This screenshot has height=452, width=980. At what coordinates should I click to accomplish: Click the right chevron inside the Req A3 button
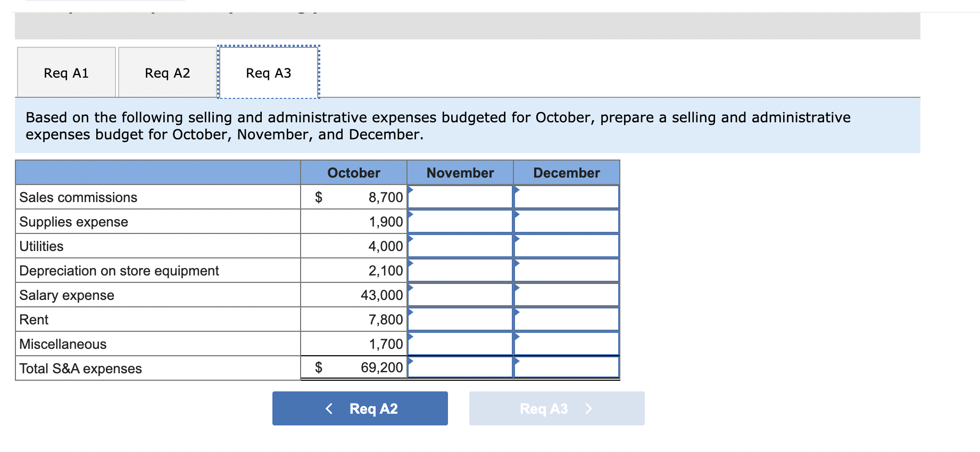coord(588,408)
